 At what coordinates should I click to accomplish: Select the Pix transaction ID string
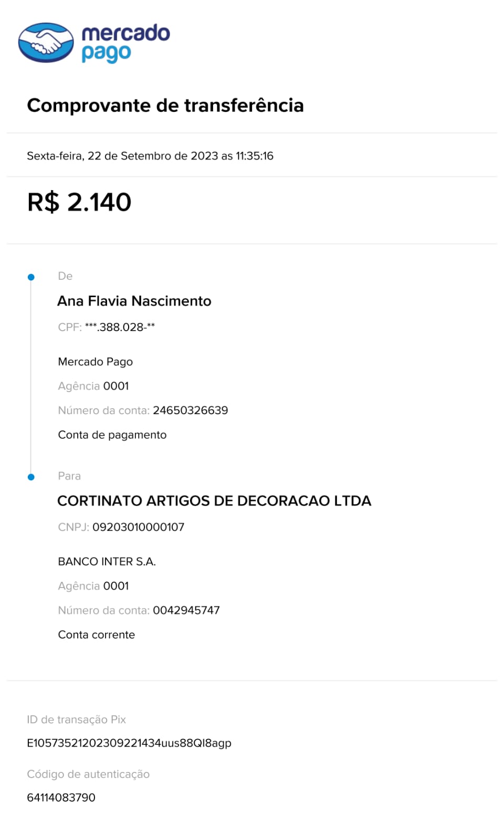coord(129,743)
